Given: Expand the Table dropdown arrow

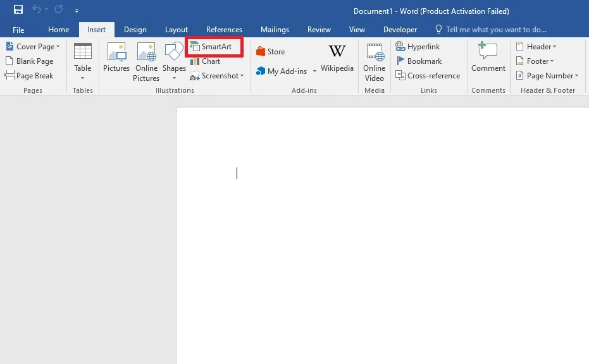Looking at the screenshot, I should pyautogui.click(x=83, y=78).
